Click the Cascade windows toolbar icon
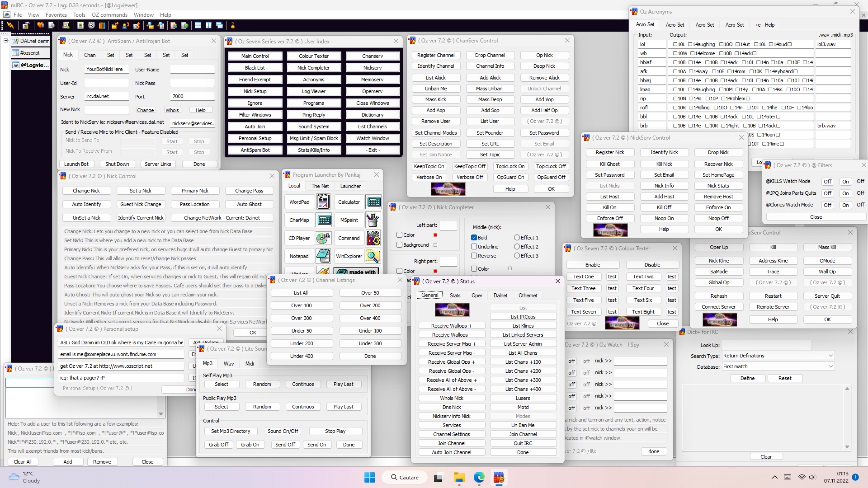This screenshot has height=488, width=868. pos(219,25)
